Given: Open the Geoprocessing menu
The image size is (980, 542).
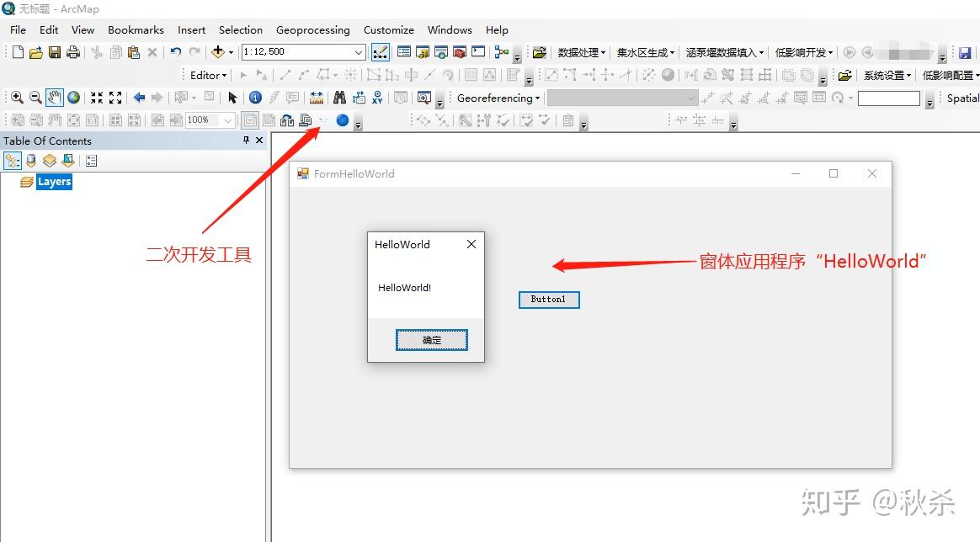Looking at the screenshot, I should tap(313, 29).
